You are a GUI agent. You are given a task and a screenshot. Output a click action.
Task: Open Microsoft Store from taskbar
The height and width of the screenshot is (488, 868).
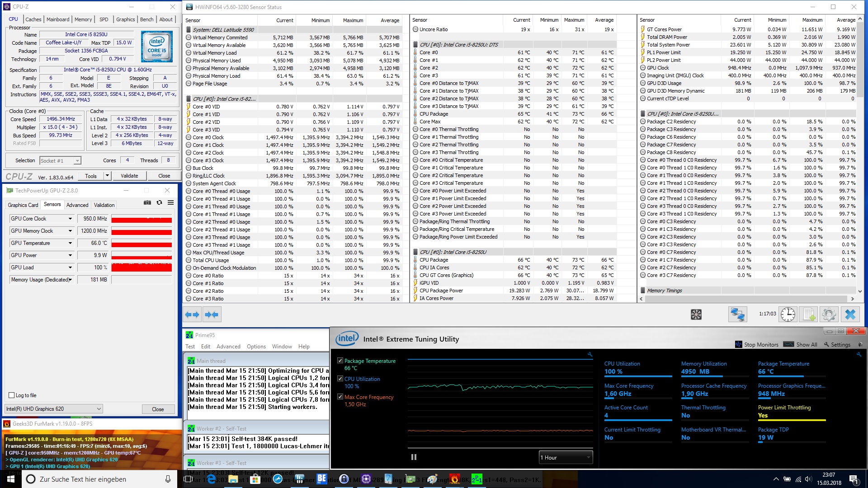pos(255,479)
